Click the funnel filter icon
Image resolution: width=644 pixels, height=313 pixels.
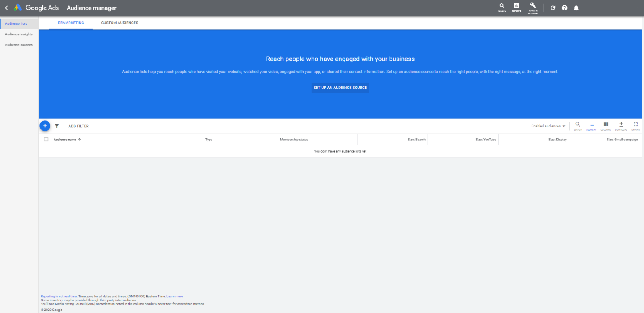click(57, 126)
